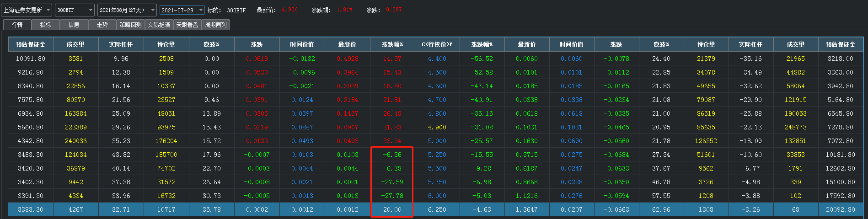Expand the 300ETF underlying dropdown
The width and height of the screenshot is (868, 219).
click(75, 10)
